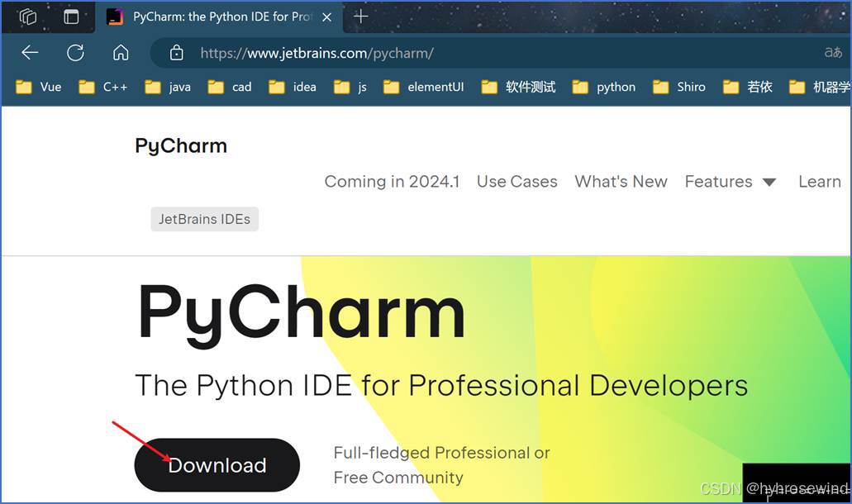Click the translate icon in address bar
Screen dimensions: 852x504
tap(833, 52)
